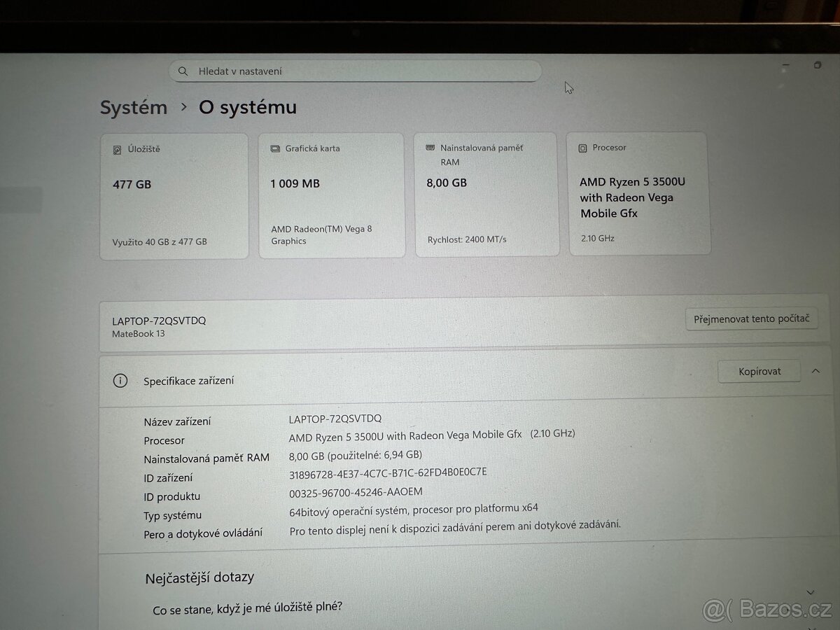Screen dimensions: 840x630
Task: Click the search magnifier icon
Action: point(183,71)
